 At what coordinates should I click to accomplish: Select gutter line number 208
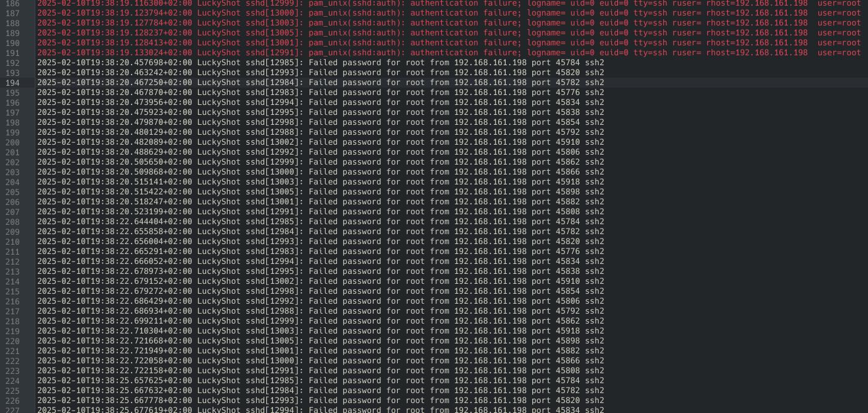[x=12, y=222]
